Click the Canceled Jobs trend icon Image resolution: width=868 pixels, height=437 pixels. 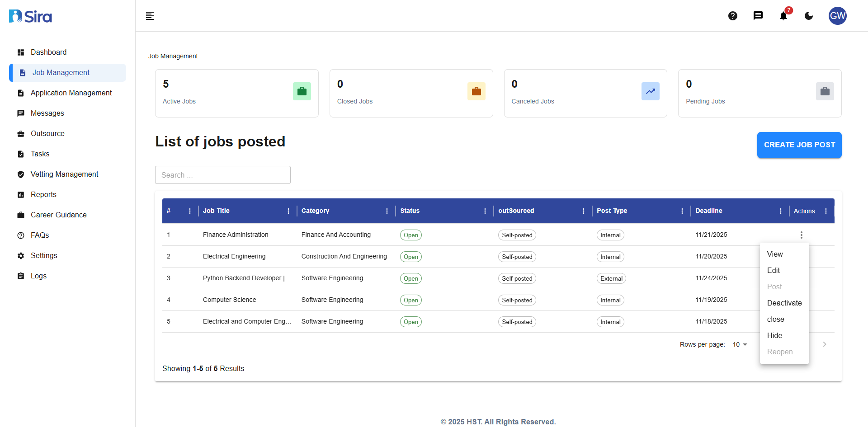[650, 91]
